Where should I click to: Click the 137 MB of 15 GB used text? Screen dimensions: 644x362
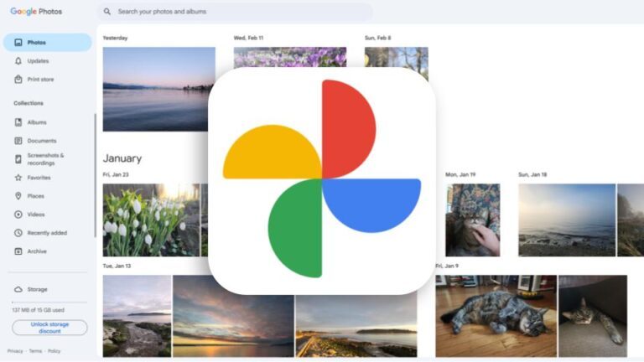[39, 310]
